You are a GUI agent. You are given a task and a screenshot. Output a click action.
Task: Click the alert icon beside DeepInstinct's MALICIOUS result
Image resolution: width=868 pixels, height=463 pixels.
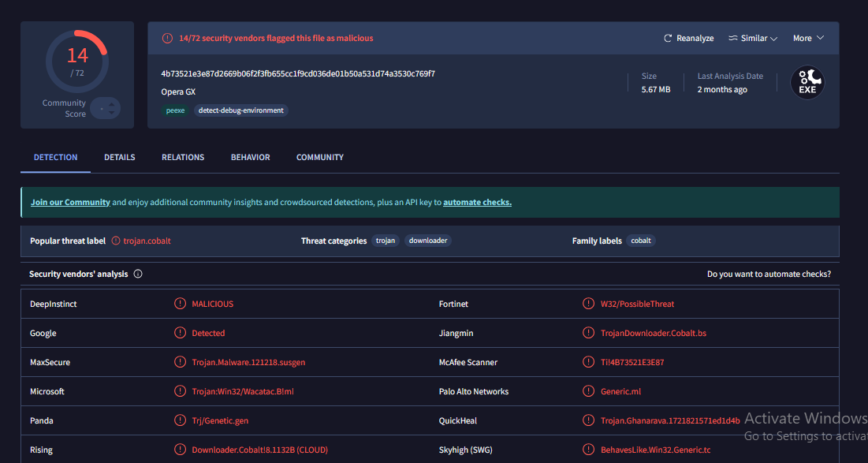pos(181,304)
